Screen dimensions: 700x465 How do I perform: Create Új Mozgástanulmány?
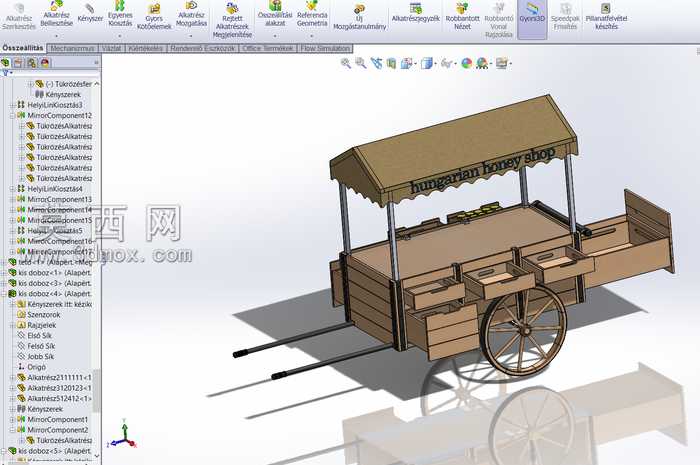click(359, 17)
